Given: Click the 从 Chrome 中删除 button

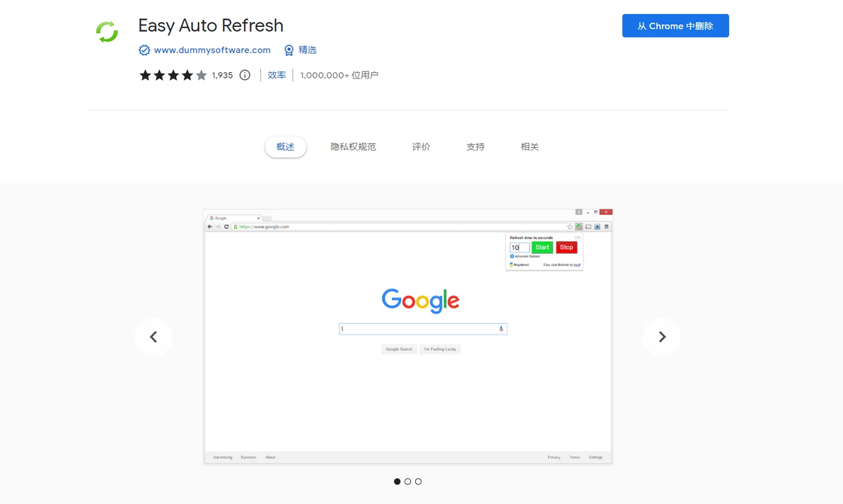Looking at the screenshot, I should click(675, 25).
